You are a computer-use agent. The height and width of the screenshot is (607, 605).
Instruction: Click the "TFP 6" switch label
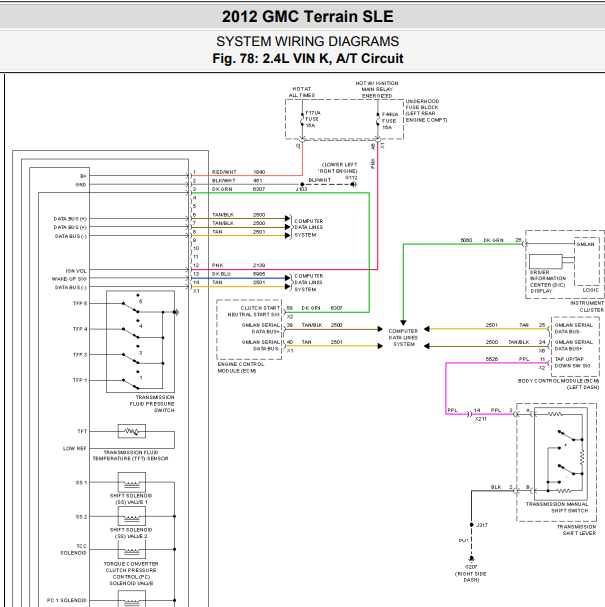click(x=80, y=304)
